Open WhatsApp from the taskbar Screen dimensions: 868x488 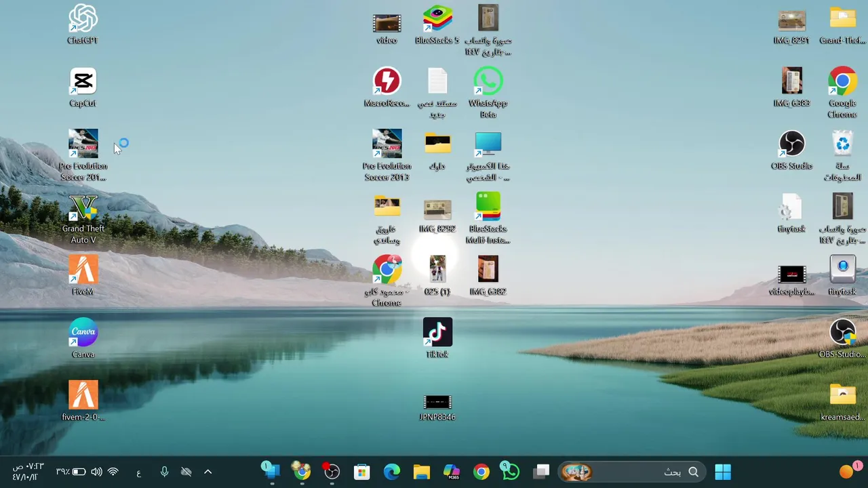511,472
